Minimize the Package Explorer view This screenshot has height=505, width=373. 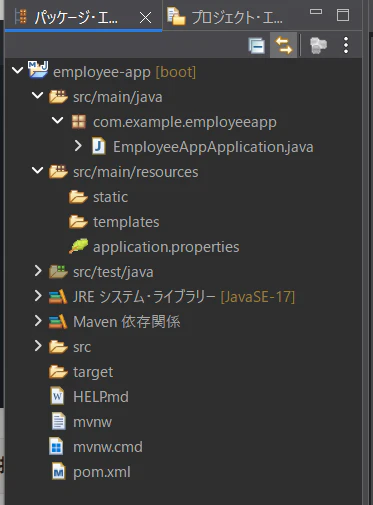coord(316,12)
